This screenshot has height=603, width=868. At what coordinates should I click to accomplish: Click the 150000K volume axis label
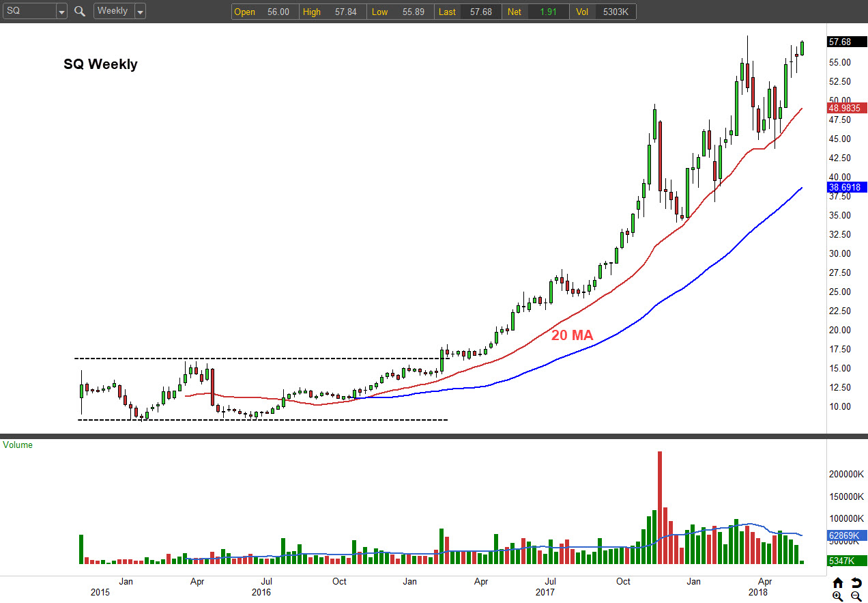[x=847, y=496]
